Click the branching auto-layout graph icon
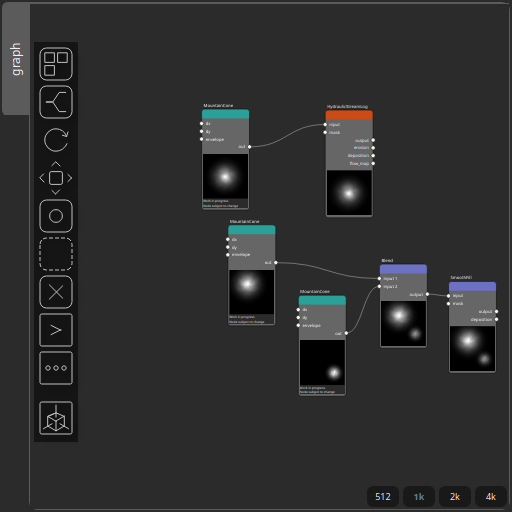 pos(56,102)
